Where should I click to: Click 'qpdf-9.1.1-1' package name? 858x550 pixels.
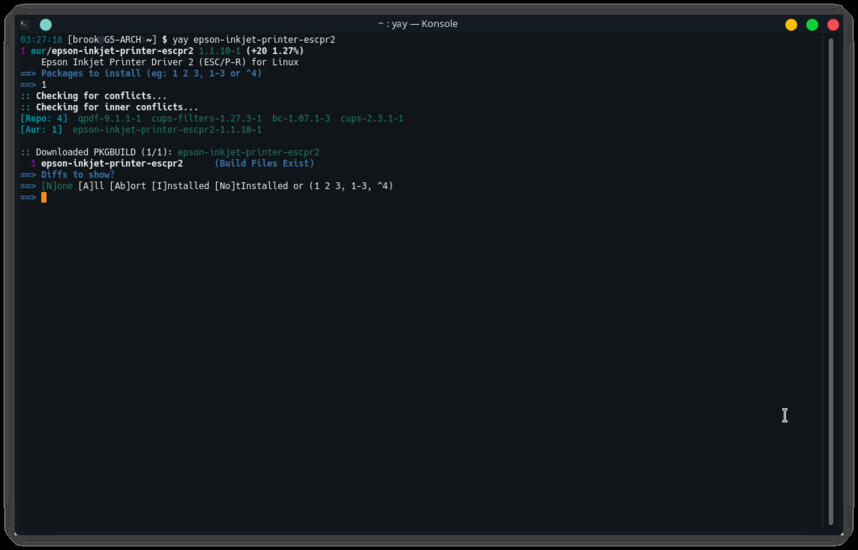tap(109, 118)
